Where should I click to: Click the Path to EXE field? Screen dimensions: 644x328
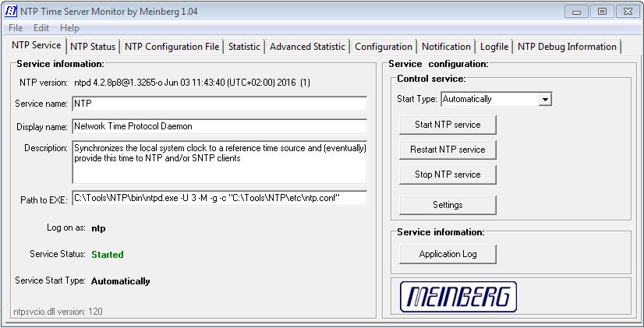[219, 198]
